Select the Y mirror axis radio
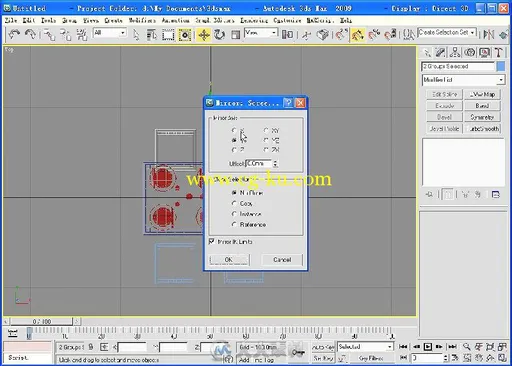 (234, 140)
